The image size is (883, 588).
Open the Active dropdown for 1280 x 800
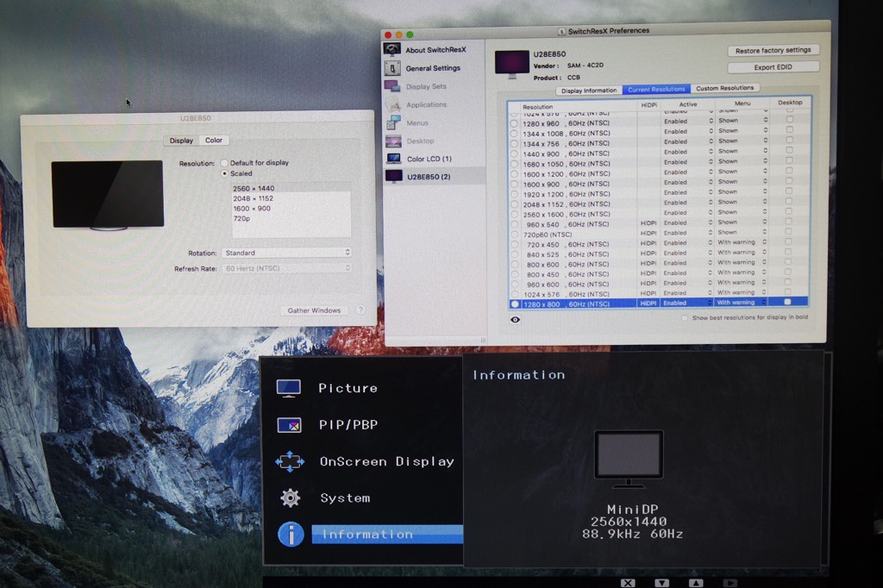[x=687, y=303]
